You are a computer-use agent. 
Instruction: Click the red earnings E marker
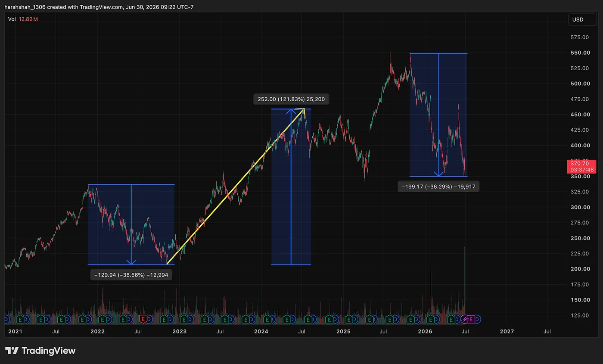point(144,319)
